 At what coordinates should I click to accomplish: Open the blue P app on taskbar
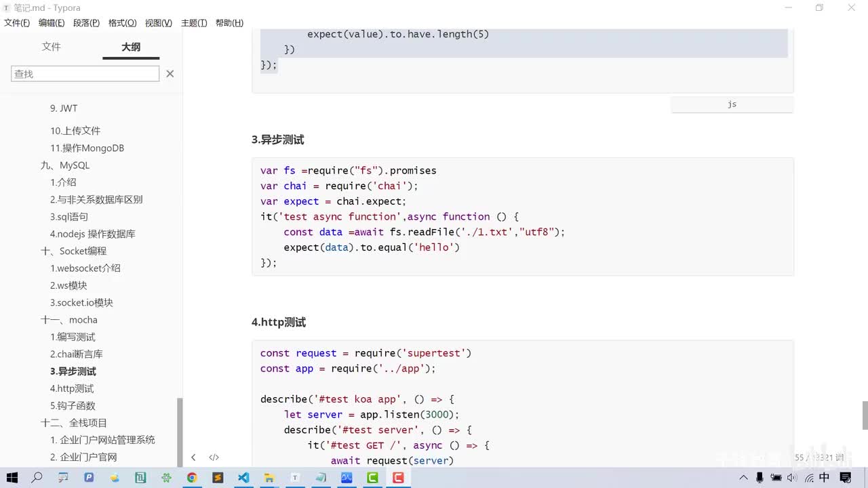click(x=89, y=478)
